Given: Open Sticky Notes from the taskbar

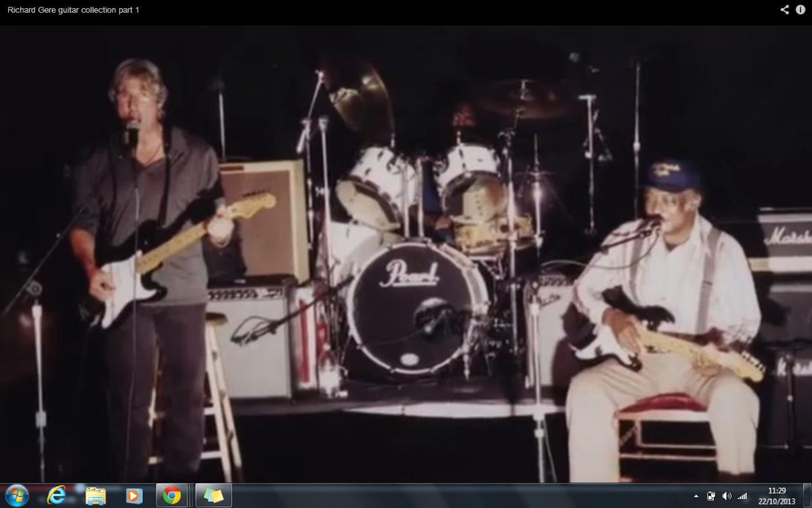Looking at the screenshot, I should point(213,495).
